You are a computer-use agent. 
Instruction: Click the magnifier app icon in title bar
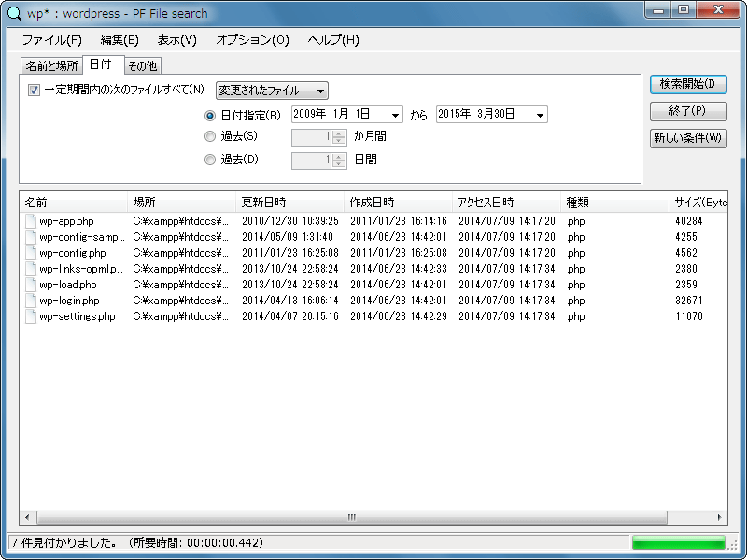[15, 13]
